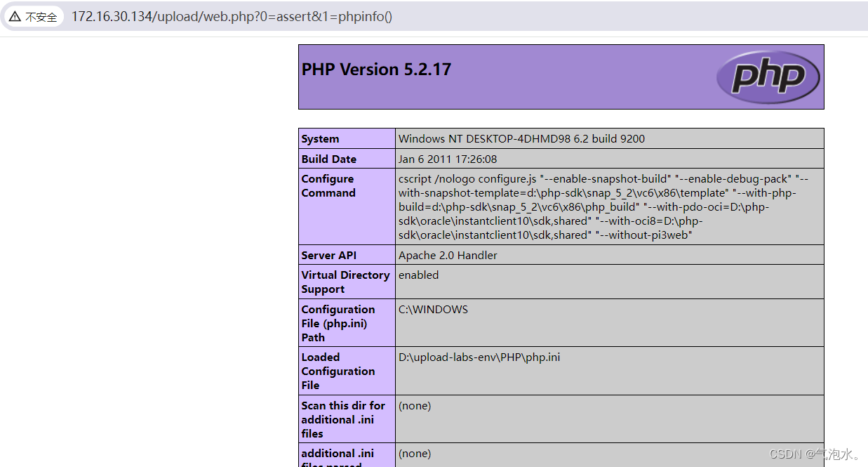Viewport: 868px width, 467px height.
Task: Click Loaded Configuration File label
Action: click(338, 371)
